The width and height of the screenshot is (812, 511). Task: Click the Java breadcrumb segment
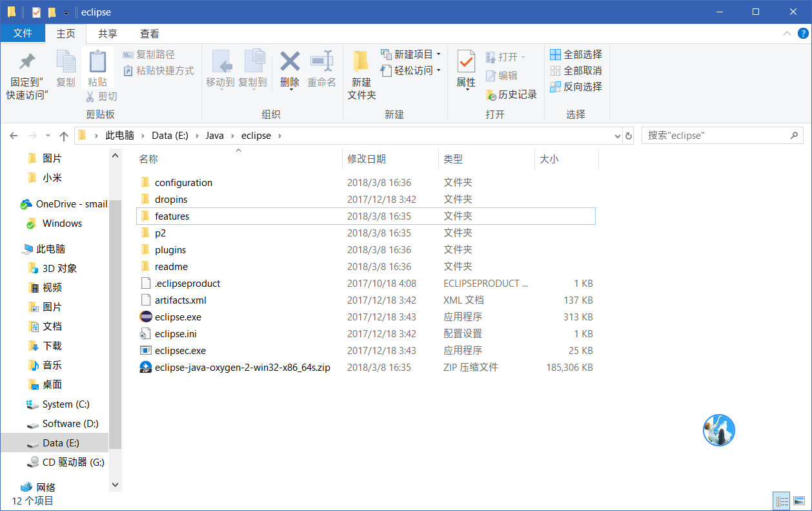coord(214,136)
